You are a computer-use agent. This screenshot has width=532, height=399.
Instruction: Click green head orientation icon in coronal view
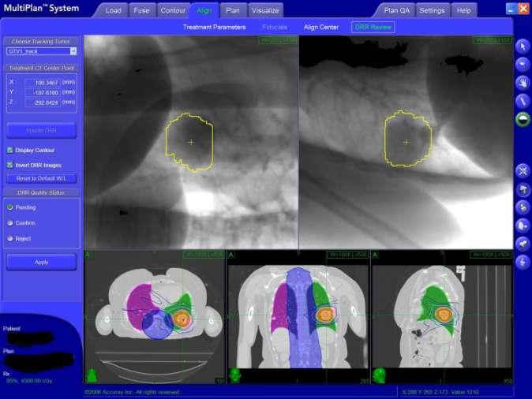(x=234, y=375)
